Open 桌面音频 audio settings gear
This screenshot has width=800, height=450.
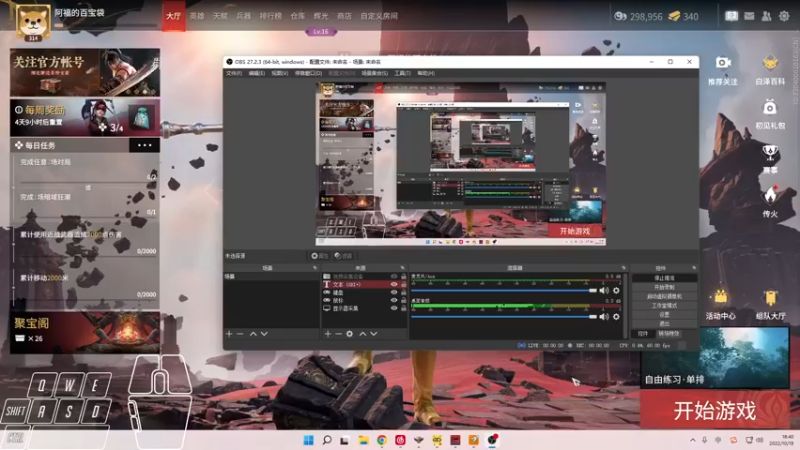point(616,317)
